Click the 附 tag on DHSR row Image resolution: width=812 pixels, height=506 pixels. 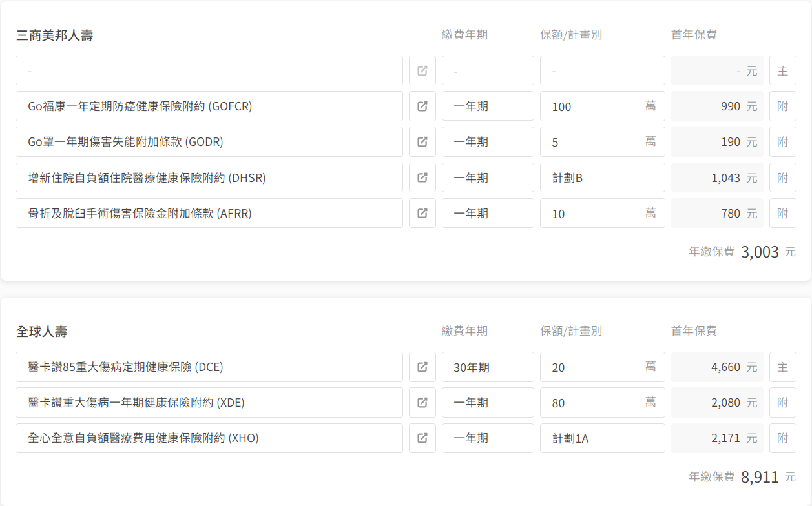[x=783, y=177]
